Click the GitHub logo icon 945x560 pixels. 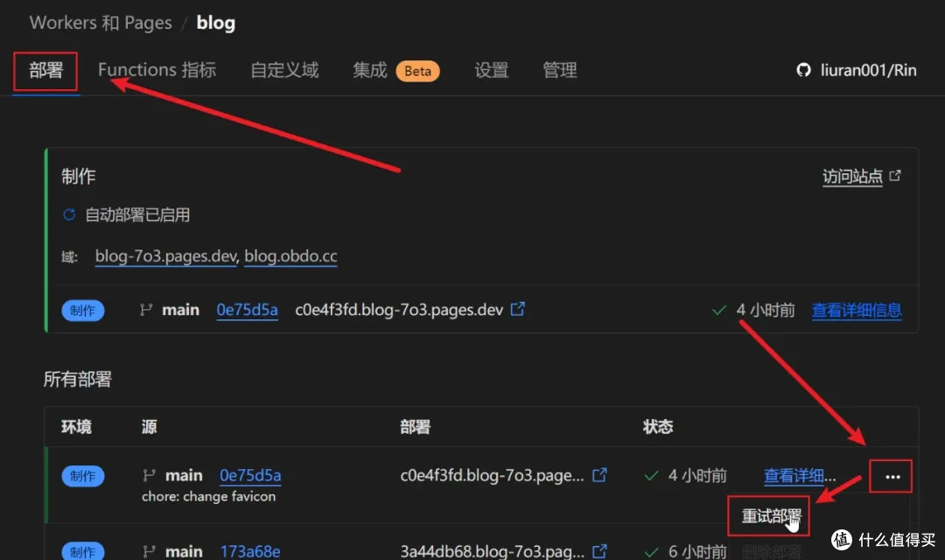pos(803,70)
